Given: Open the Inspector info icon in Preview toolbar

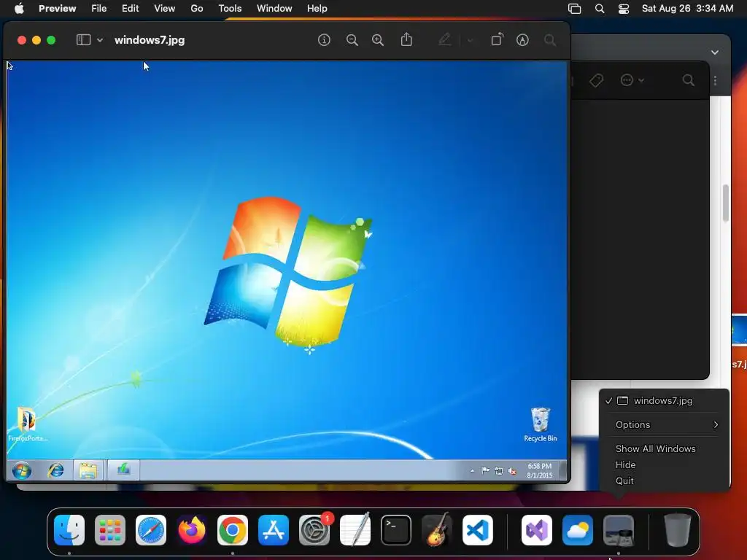Looking at the screenshot, I should tap(324, 40).
